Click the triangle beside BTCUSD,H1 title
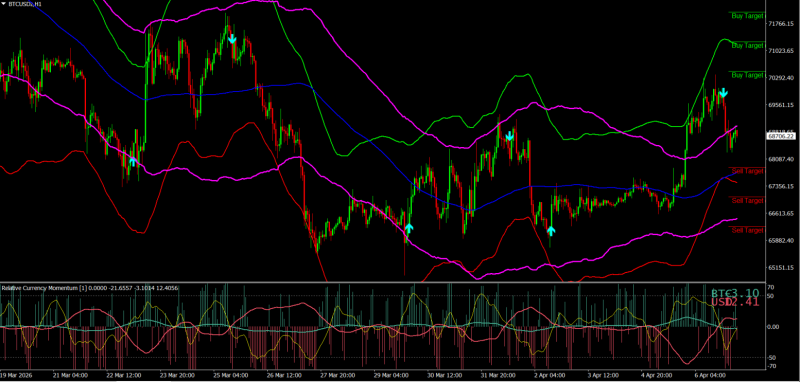The width and height of the screenshot is (800, 382). coord(4,4)
